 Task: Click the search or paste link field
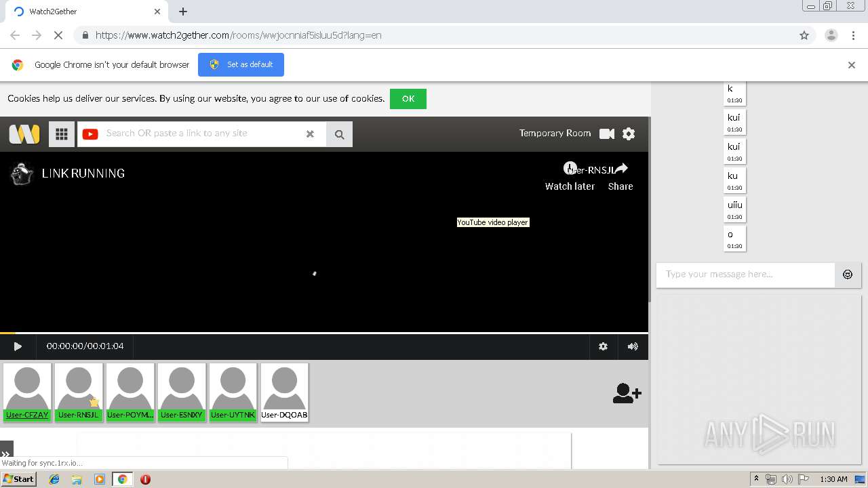point(201,134)
